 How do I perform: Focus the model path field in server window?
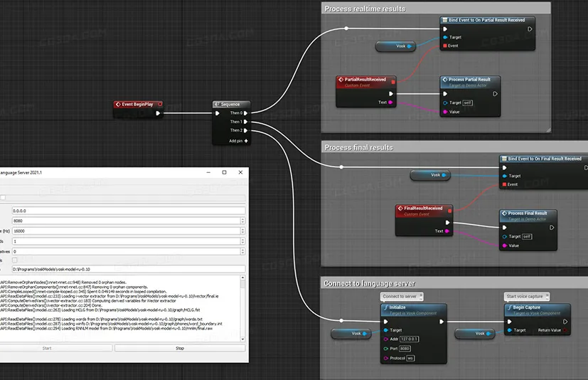[129, 269]
